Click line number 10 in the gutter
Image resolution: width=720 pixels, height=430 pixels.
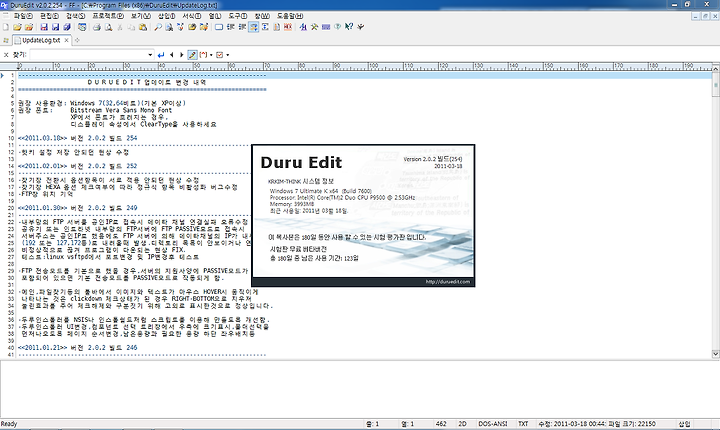pos(11,138)
